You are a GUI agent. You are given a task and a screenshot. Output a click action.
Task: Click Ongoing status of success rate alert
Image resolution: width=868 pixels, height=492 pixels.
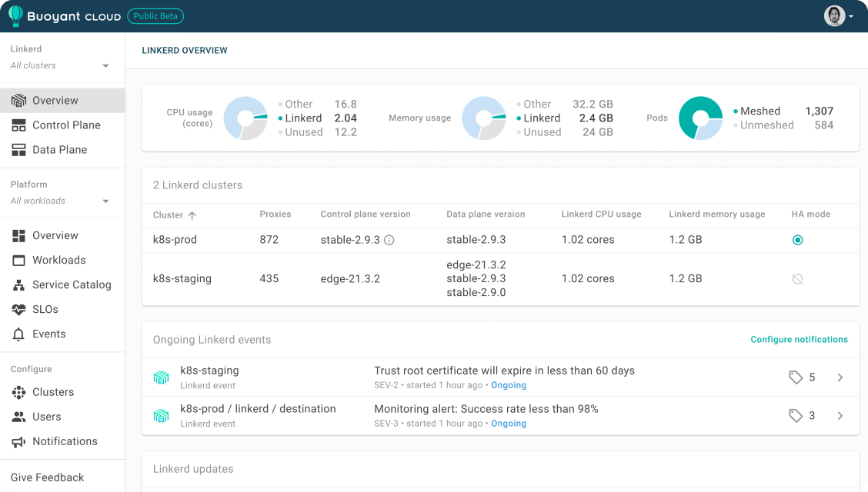point(508,424)
